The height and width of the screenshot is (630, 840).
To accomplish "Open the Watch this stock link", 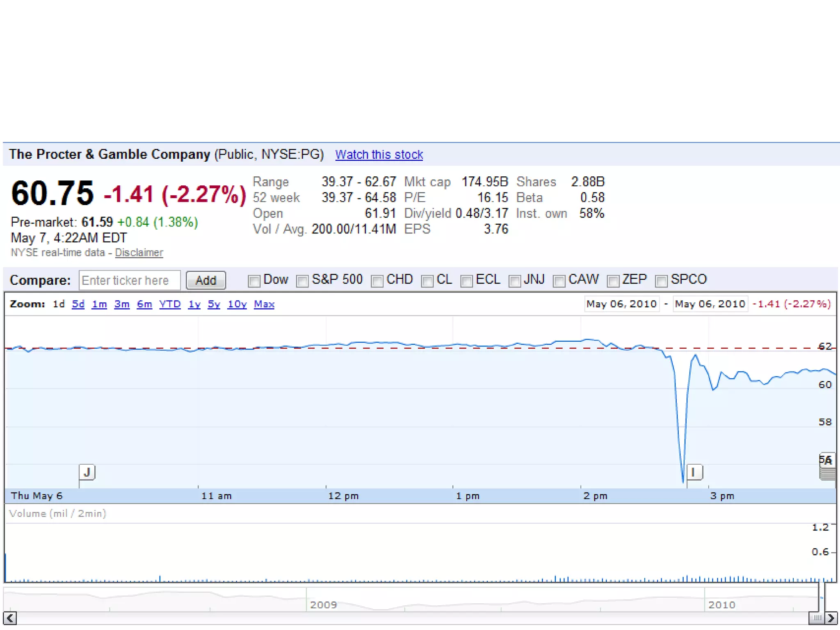I will click(x=379, y=155).
